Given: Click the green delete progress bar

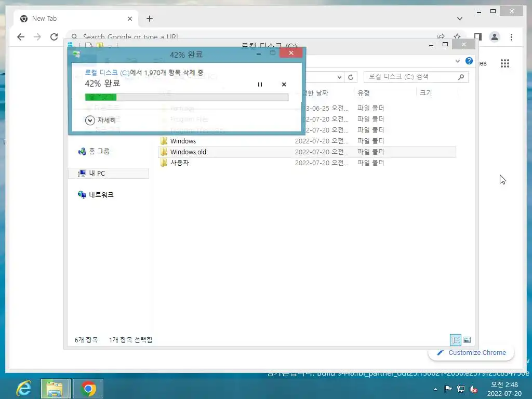Looking at the screenshot, I should tap(187, 97).
